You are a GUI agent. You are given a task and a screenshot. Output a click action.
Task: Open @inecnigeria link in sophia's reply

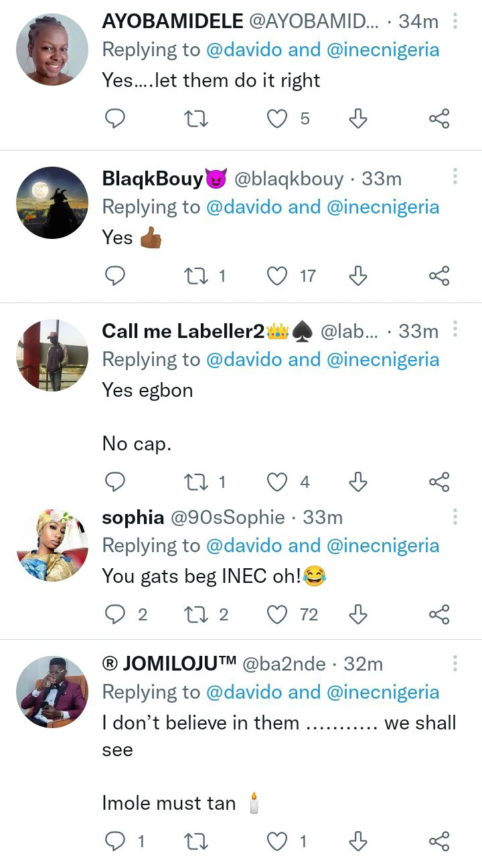pos(383,546)
